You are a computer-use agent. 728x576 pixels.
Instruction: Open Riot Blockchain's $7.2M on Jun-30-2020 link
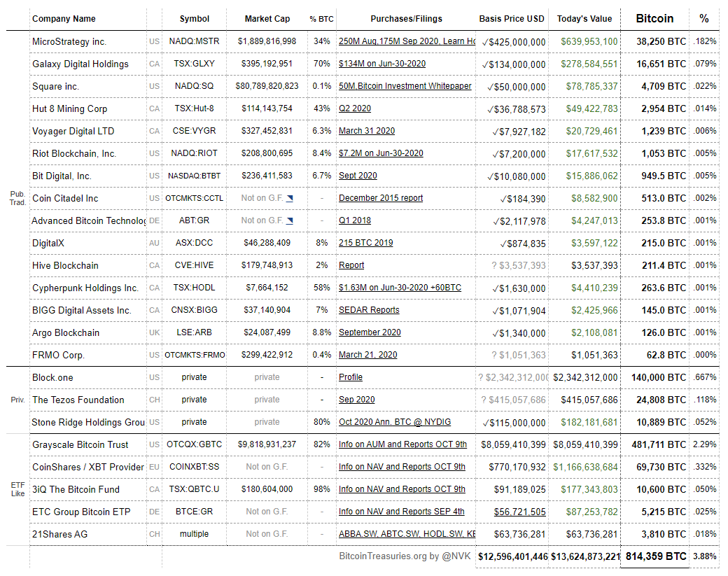click(x=381, y=153)
